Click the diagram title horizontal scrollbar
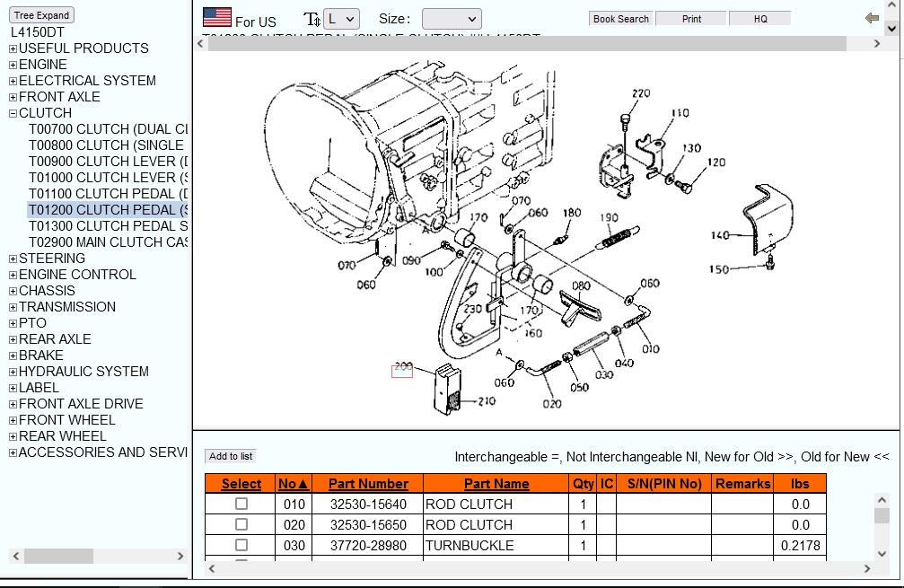The width and height of the screenshot is (904, 588). click(x=527, y=44)
